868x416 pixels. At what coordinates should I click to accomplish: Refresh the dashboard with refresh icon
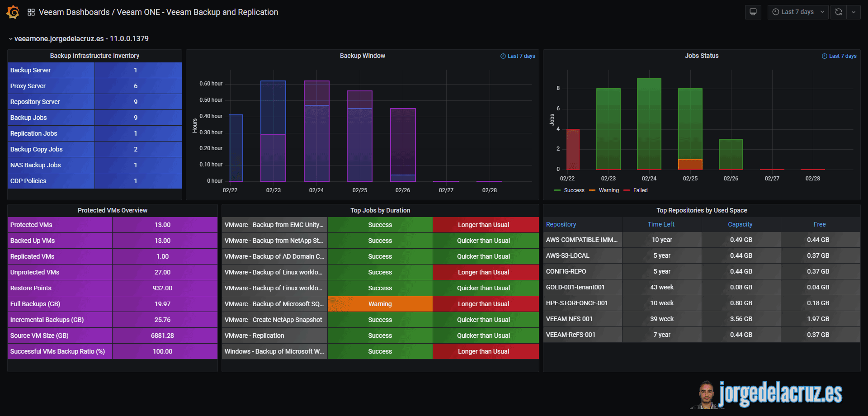[x=839, y=12]
